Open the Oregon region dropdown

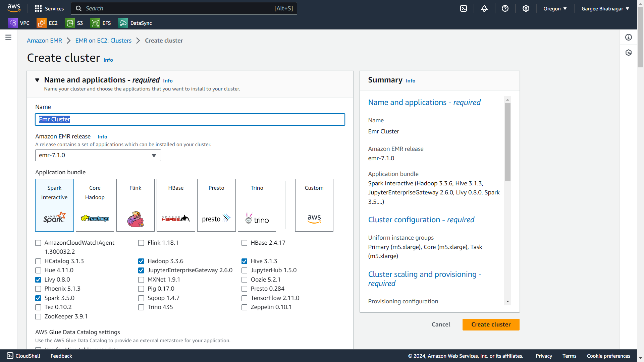(555, 9)
